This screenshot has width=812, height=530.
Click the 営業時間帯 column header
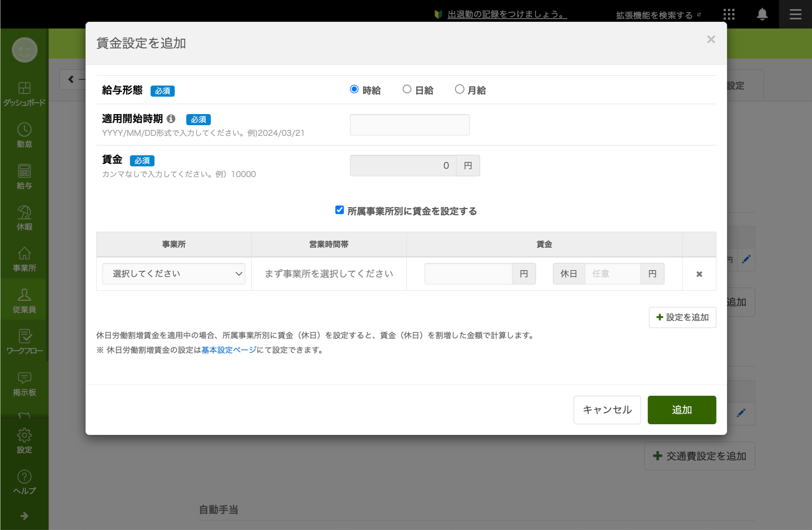tap(329, 244)
